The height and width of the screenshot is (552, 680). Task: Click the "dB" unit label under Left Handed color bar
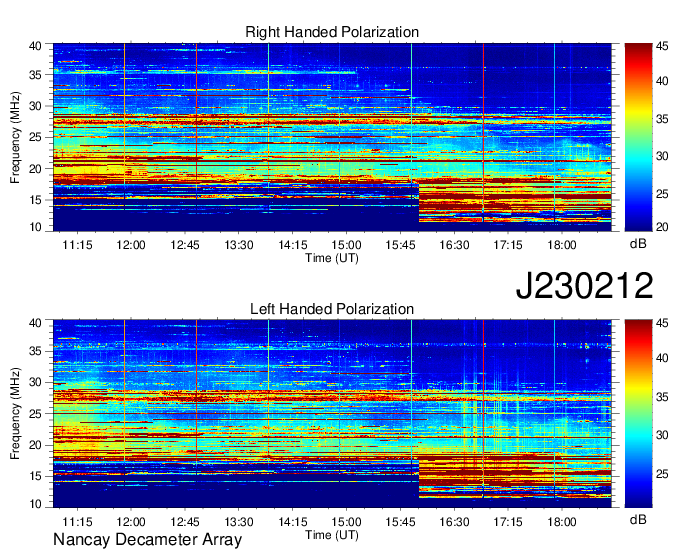638,519
